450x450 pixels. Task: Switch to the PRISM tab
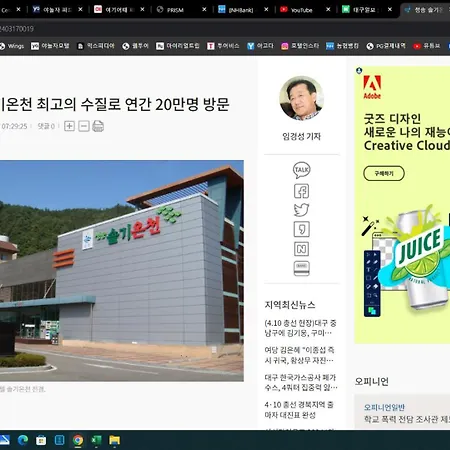pyautogui.click(x=175, y=10)
